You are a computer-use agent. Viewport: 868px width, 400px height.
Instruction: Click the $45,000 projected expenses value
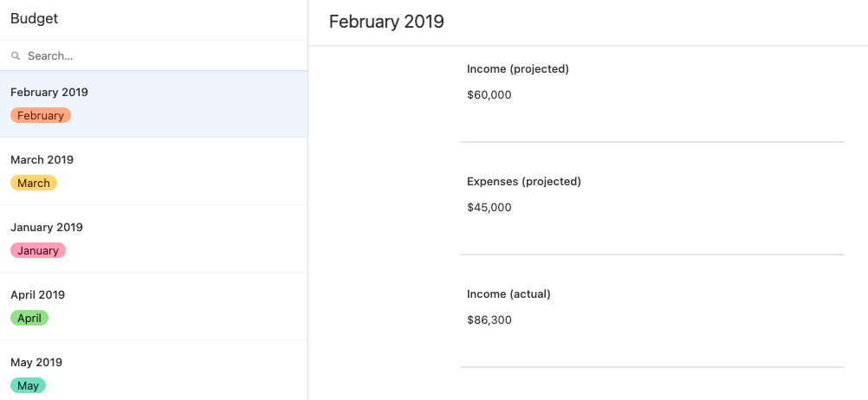tap(489, 208)
